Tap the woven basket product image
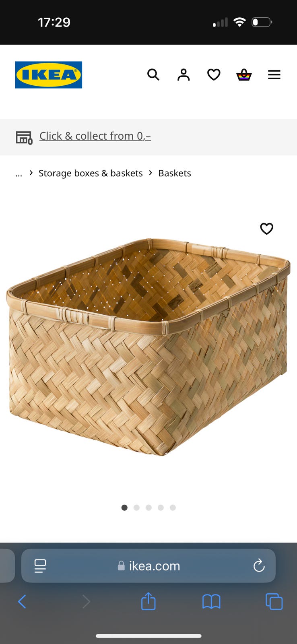This screenshot has height=644, width=297. [x=148, y=347]
